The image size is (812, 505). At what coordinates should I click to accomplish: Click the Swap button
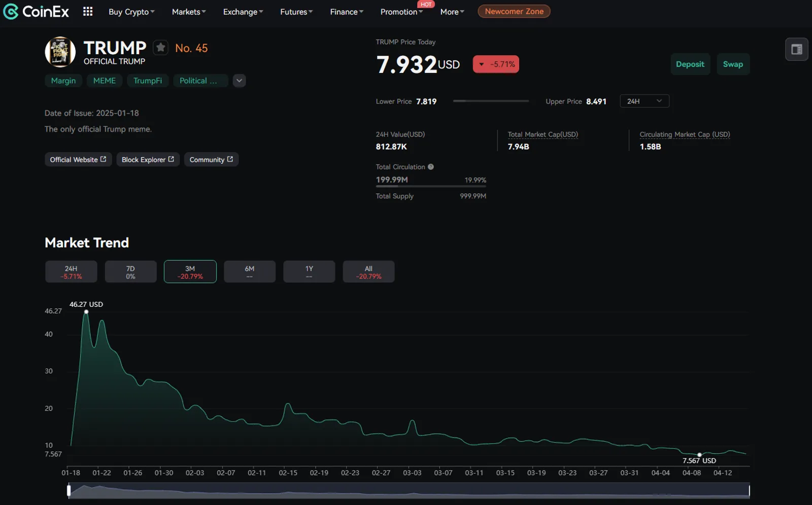pos(733,64)
